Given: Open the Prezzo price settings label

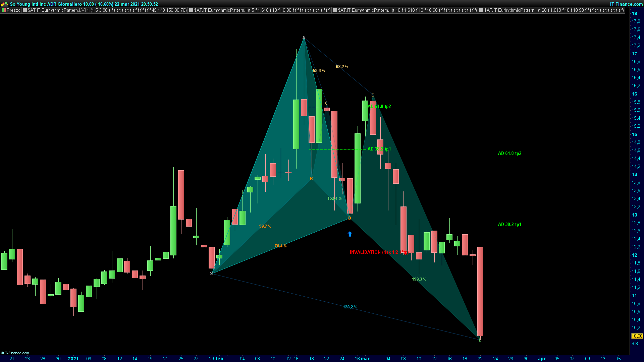Looking at the screenshot, I should coord(13,10).
